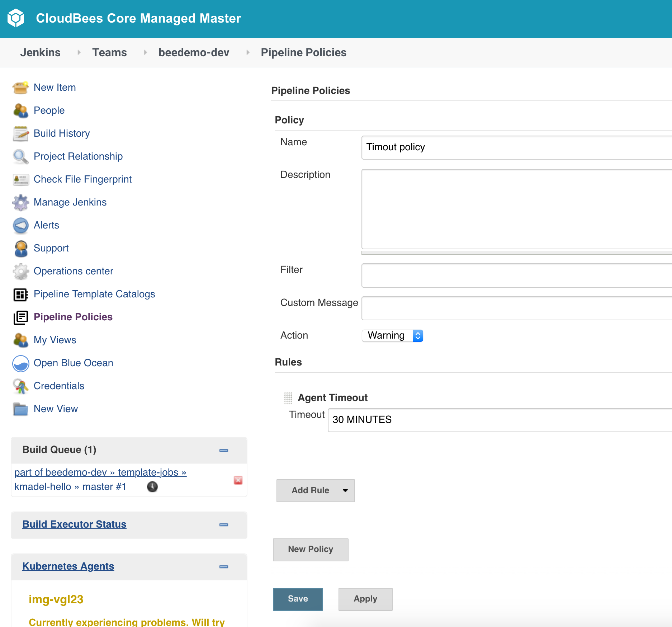Click the Support person icon
Screen dimensions: 672x627
coord(20,248)
